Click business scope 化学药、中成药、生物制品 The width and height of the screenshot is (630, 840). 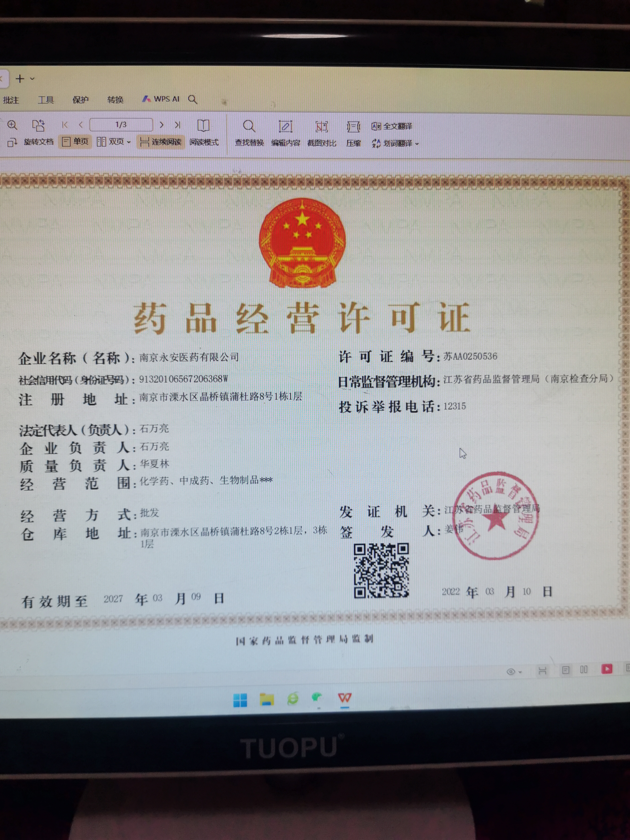(x=199, y=480)
